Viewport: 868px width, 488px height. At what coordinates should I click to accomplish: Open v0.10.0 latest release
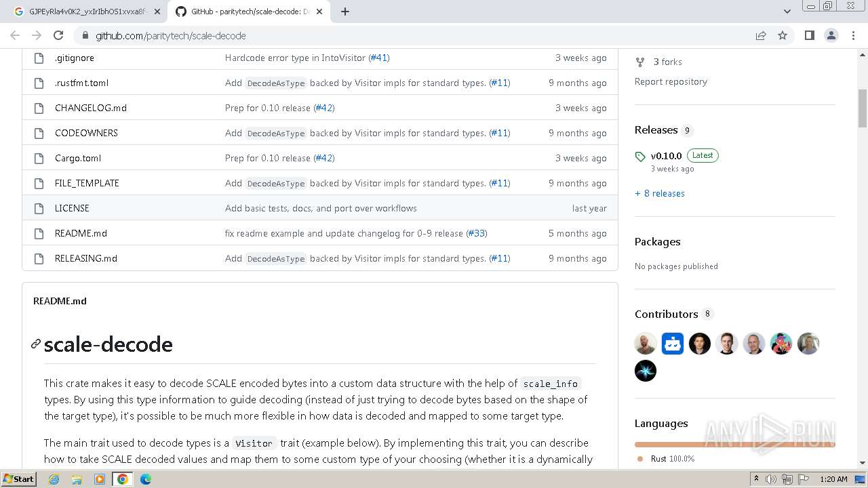pyautogui.click(x=667, y=156)
